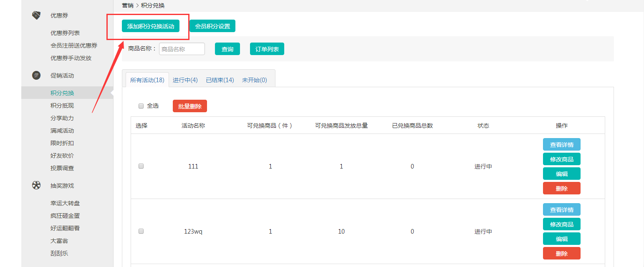
Task: Open 积分抵现 in the sidebar menu
Action: point(62,106)
